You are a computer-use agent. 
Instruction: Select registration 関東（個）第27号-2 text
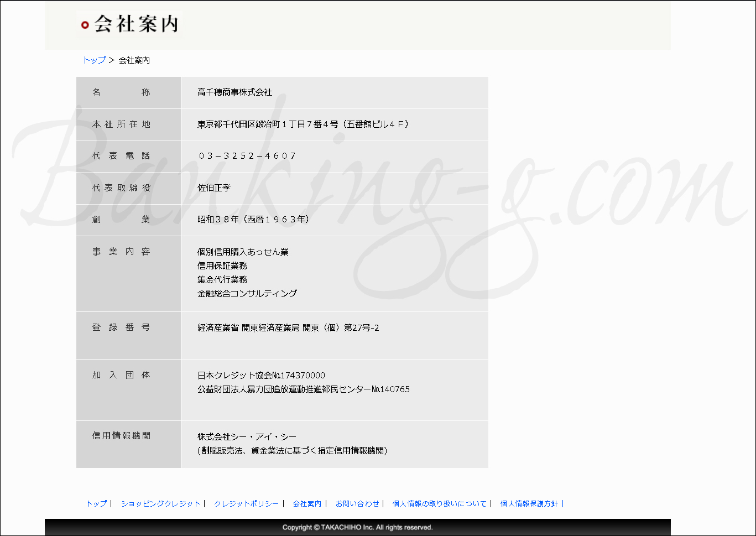341,328
